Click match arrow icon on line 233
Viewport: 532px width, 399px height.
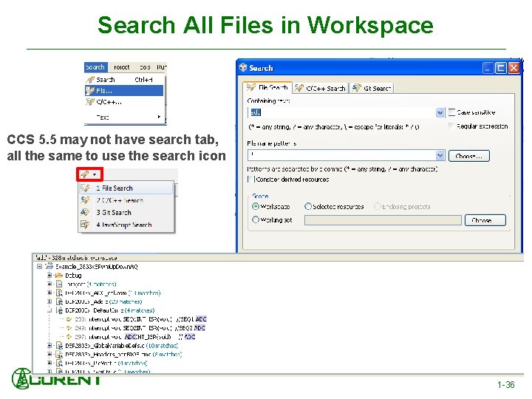pyautogui.click(x=69, y=319)
